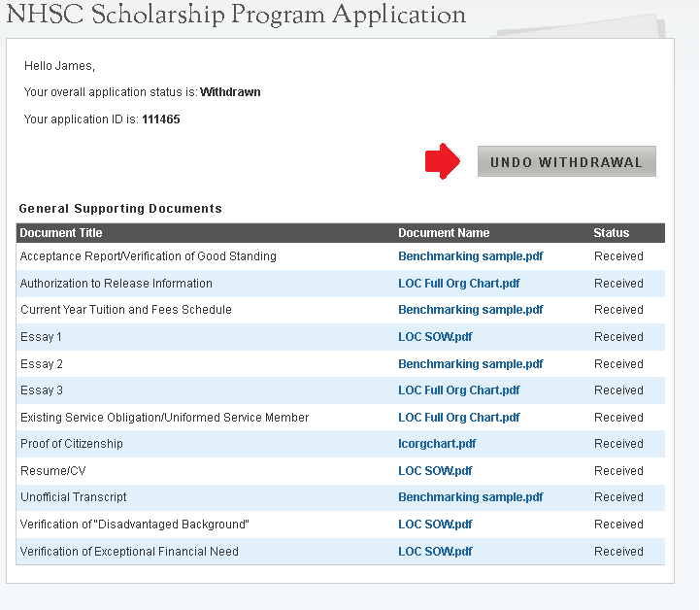This screenshot has height=610, width=700.
Task: Open LOC Full Org Chart.pdf for Authorization to Release
Action: pos(458,284)
